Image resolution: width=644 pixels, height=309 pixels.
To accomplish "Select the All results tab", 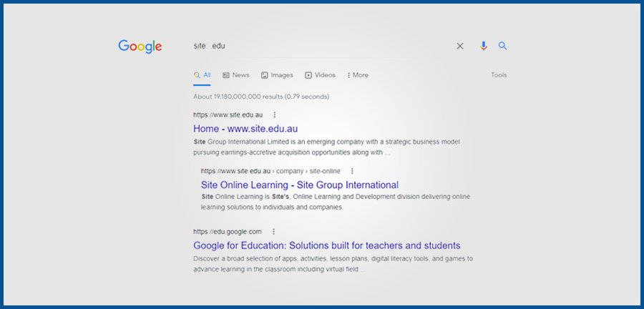I will click(x=203, y=75).
